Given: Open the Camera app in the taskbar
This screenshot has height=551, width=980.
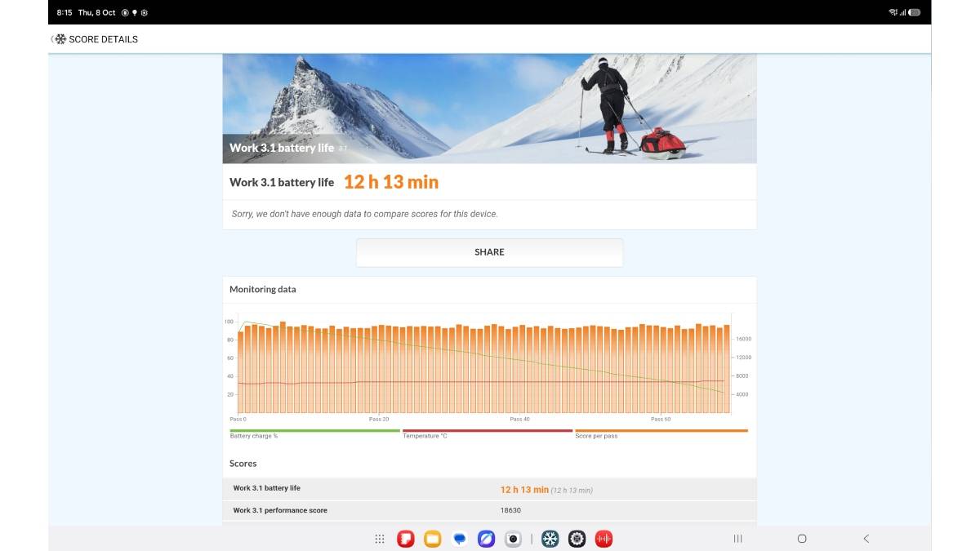Looking at the screenshot, I should [x=513, y=539].
